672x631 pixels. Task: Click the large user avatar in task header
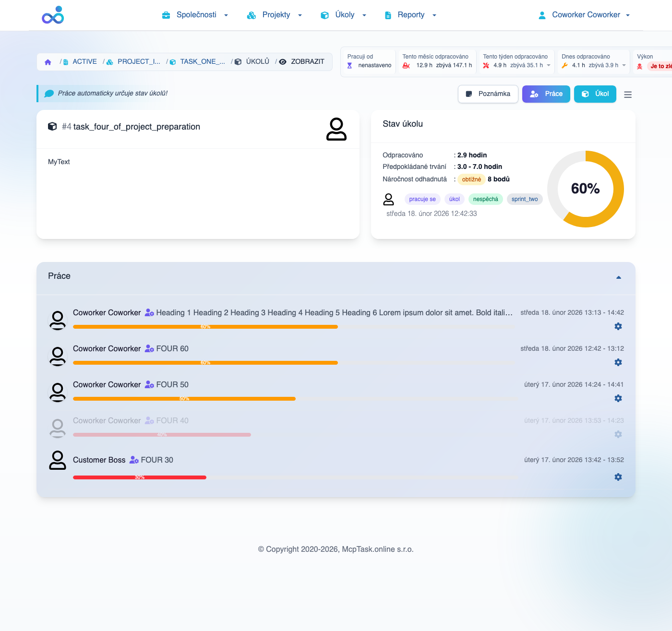tap(336, 129)
